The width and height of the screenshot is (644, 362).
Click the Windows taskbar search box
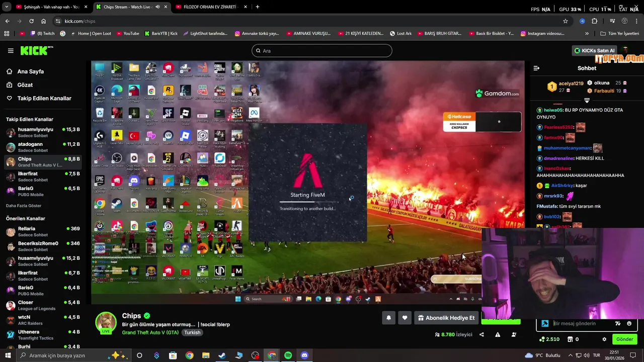73,355
